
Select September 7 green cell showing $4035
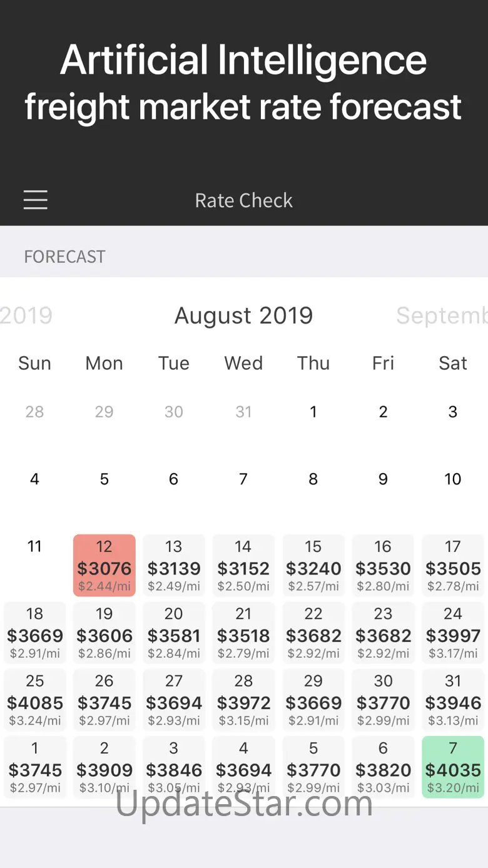coord(453,767)
